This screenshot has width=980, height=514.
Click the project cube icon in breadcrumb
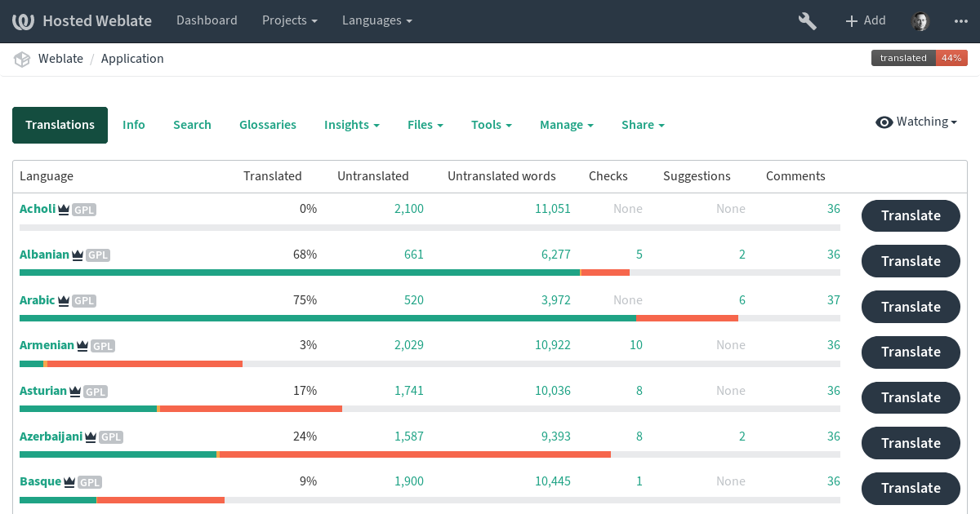tap(22, 59)
